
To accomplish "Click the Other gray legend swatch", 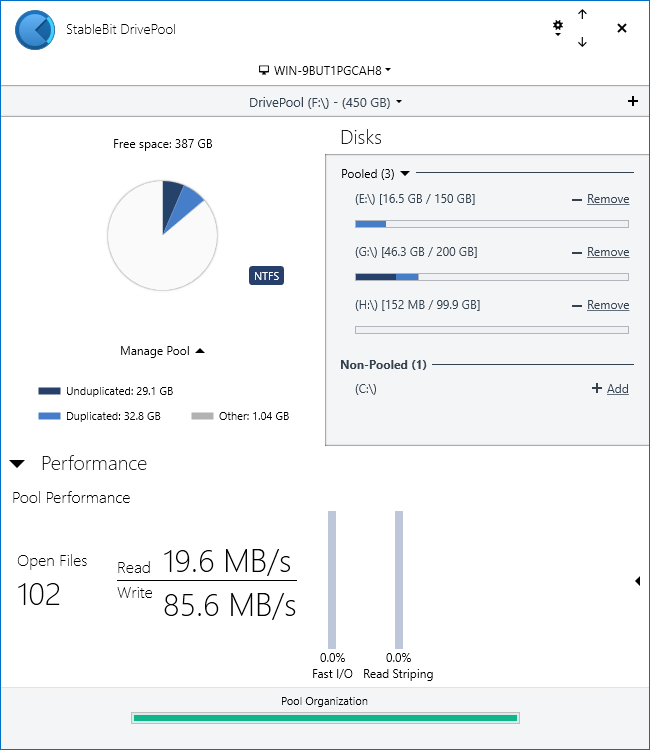I will click(x=202, y=416).
